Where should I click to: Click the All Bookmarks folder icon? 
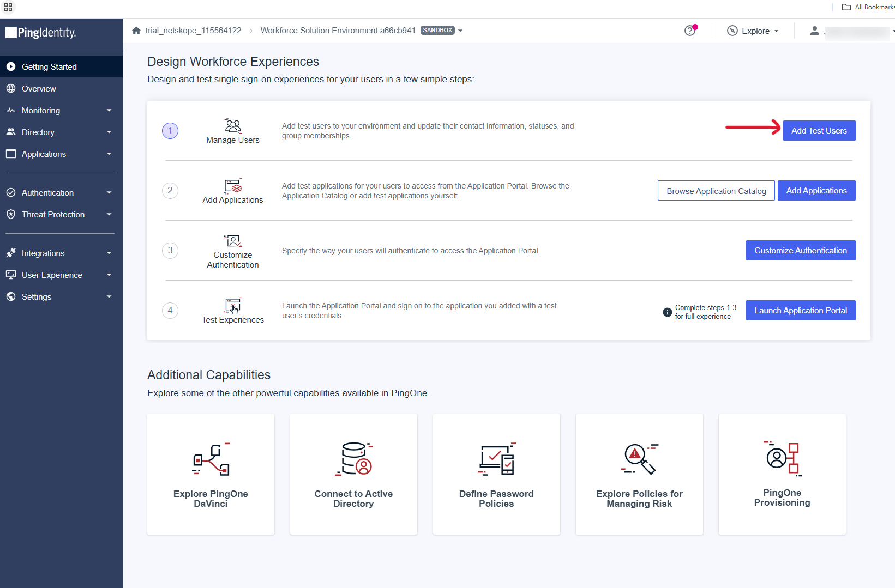point(846,7)
